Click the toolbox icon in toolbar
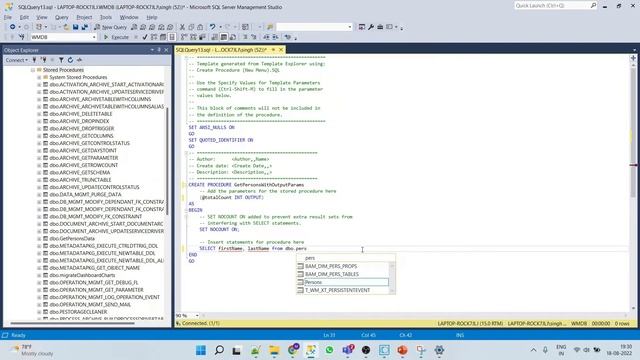Screen dimensions: 640x360 [380, 27]
